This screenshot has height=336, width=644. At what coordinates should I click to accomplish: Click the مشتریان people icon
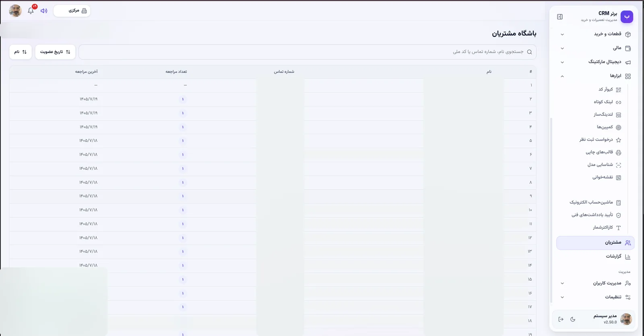click(628, 243)
